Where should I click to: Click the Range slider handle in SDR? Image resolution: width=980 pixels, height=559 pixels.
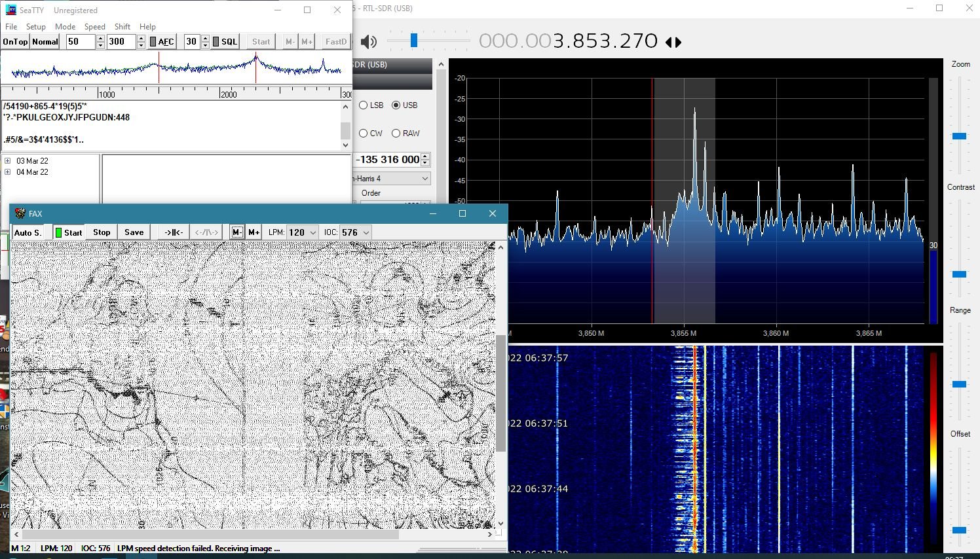point(960,384)
